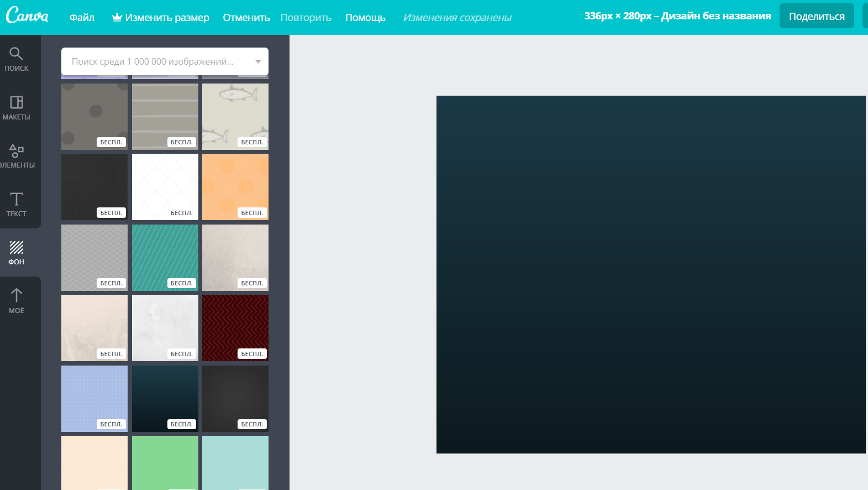Image resolution: width=868 pixels, height=490 pixels.
Task: Select the orange circles pattern background
Action: (x=235, y=186)
